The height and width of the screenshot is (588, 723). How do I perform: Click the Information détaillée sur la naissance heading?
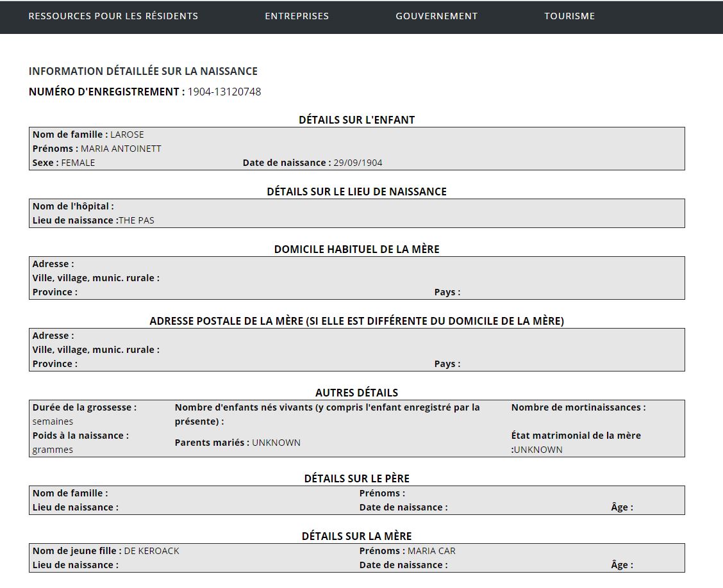(x=143, y=72)
